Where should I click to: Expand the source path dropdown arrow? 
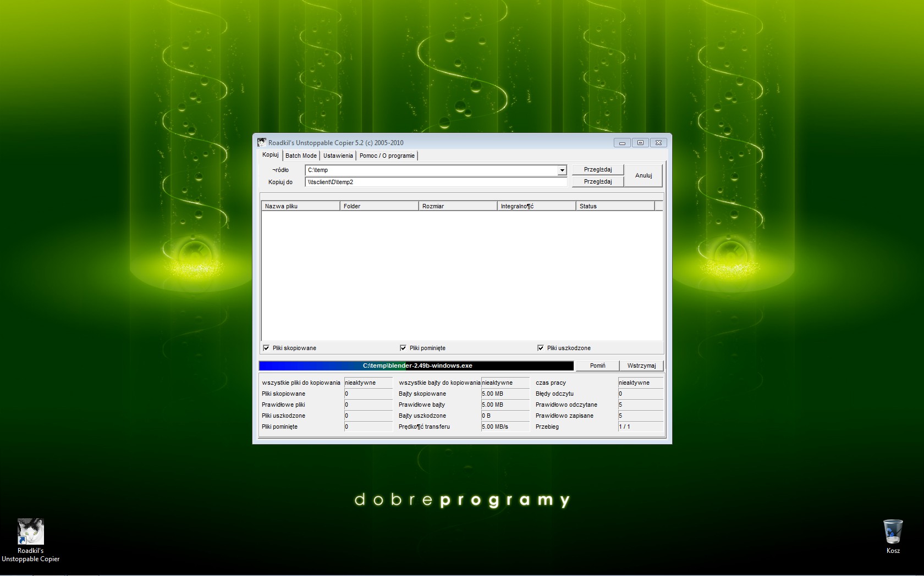(x=562, y=170)
